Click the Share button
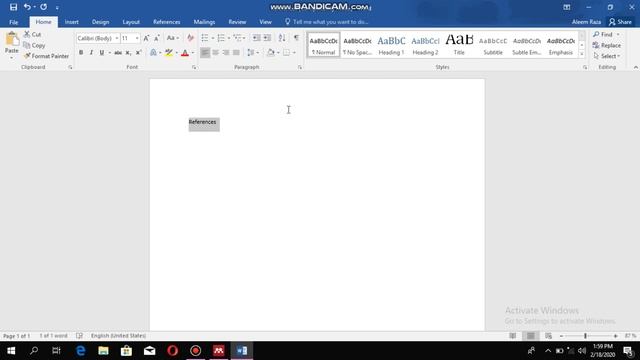This screenshot has width=640, height=360. click(620, 22)
